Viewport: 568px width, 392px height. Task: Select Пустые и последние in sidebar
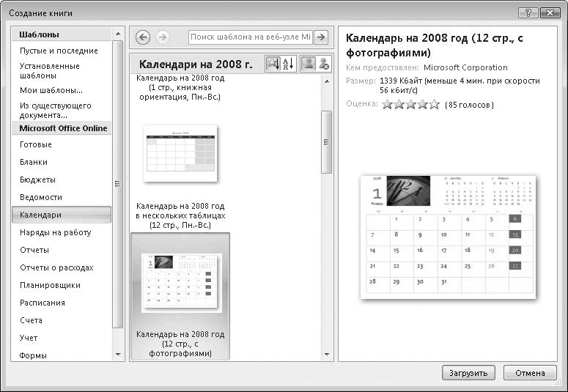[x=59, y=51]
